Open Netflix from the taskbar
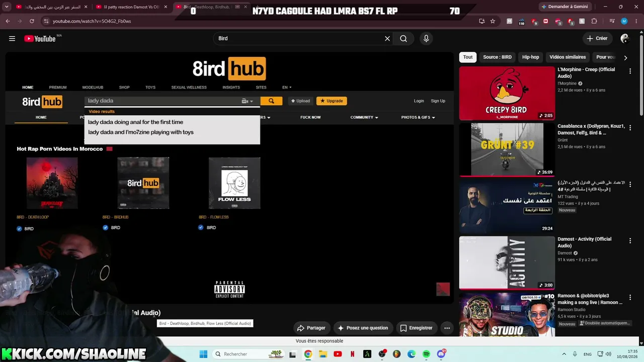This screenshot has height=362, width=644. 352,354
